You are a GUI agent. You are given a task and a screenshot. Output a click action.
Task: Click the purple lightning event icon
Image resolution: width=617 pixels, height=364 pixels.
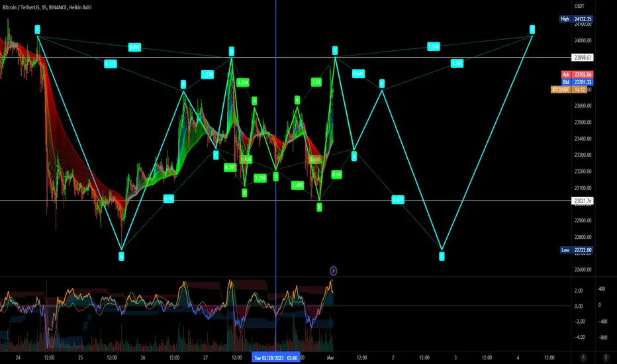pos(333,271)
